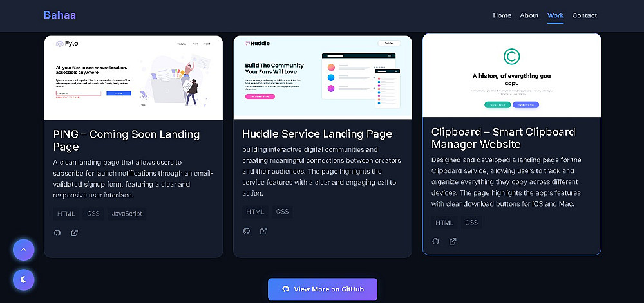
Task: Click the Huddle Service Landing Page title
Action: pyautogui.click(x=317, y=134)
